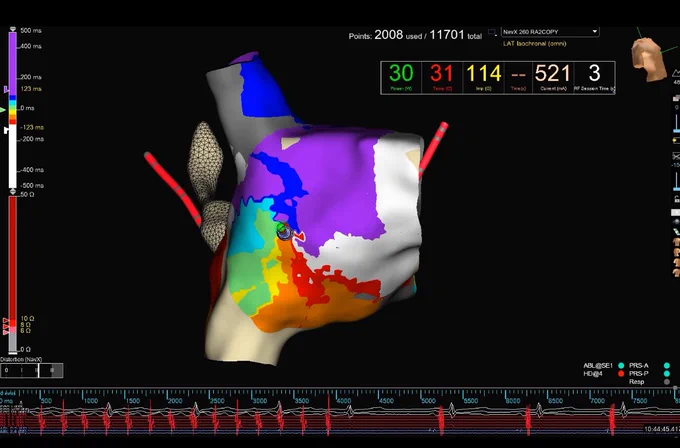Toggle the padlock icon on right edge
This screenshot has width=680, height=448.
point(677,199)
